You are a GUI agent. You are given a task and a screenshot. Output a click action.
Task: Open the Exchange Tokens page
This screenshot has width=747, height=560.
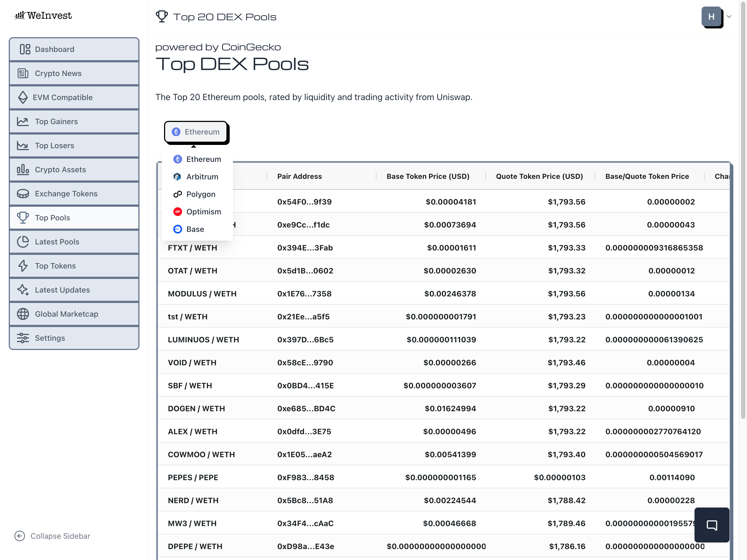coord(66,194)
